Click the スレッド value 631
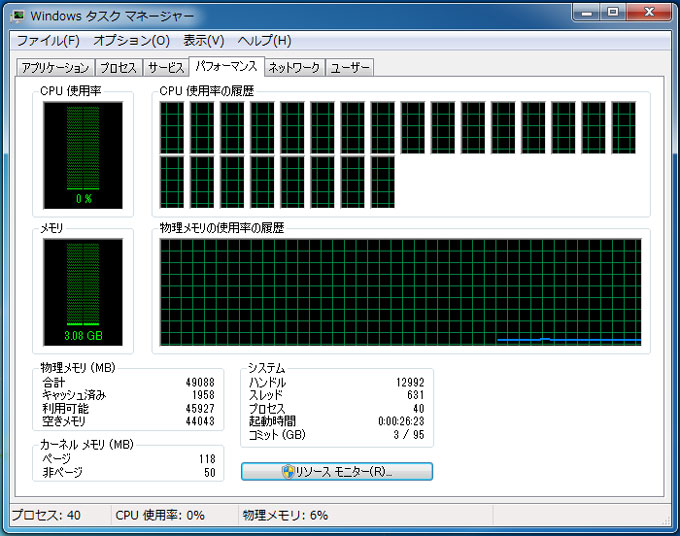Viewport: 680px width, 536px height. coord(415,395)
